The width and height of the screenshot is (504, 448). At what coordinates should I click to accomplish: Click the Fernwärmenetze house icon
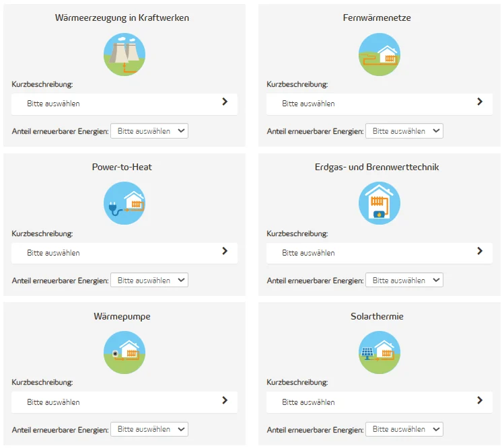[379, 54]
